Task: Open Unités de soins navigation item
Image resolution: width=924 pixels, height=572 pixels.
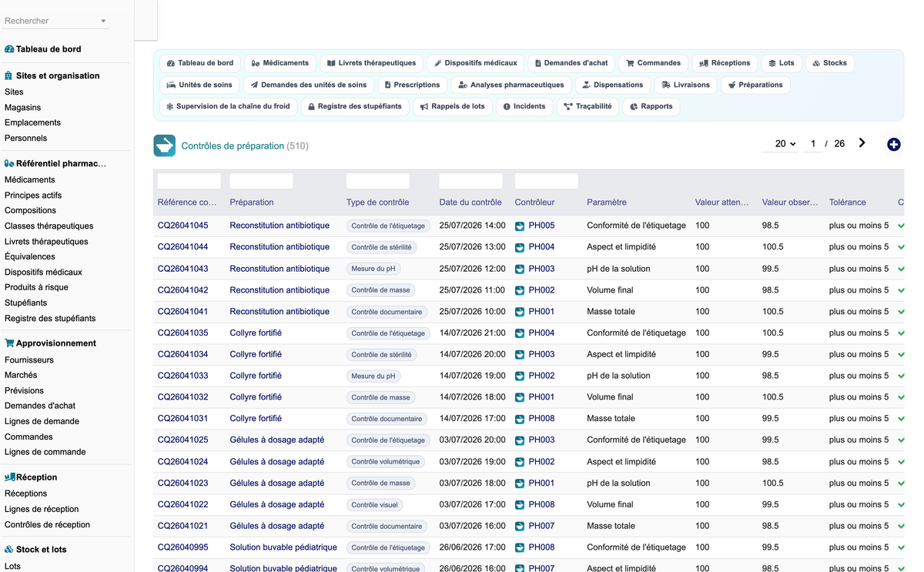Action: click(199, 85)
